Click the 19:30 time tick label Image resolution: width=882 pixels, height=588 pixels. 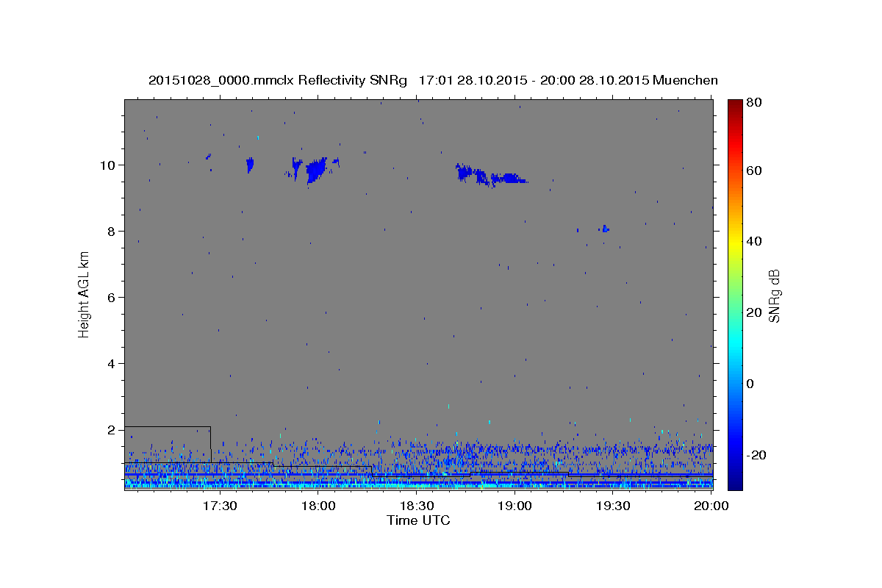pyautogui.click(x=614, y=506)
